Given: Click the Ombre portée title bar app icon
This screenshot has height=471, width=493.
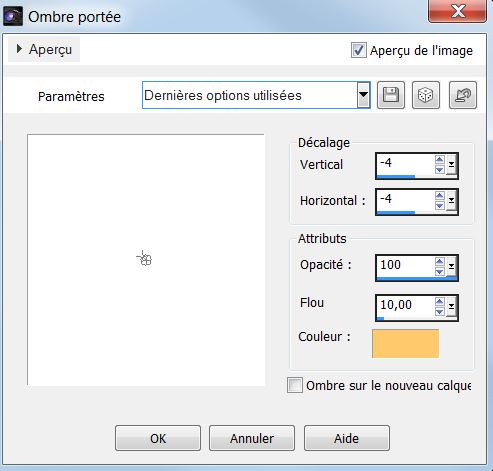Looking at the screenshot, I should tap(13, 17).
